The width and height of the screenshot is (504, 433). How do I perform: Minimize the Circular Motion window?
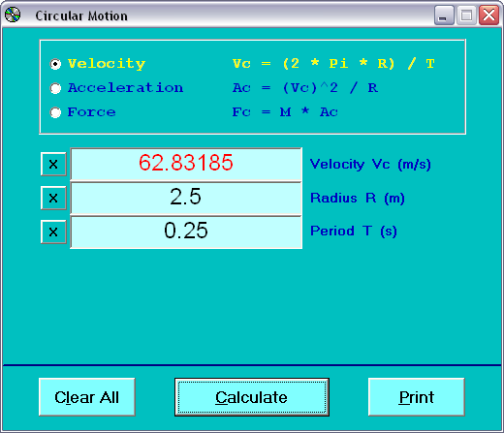pos(444,15)
